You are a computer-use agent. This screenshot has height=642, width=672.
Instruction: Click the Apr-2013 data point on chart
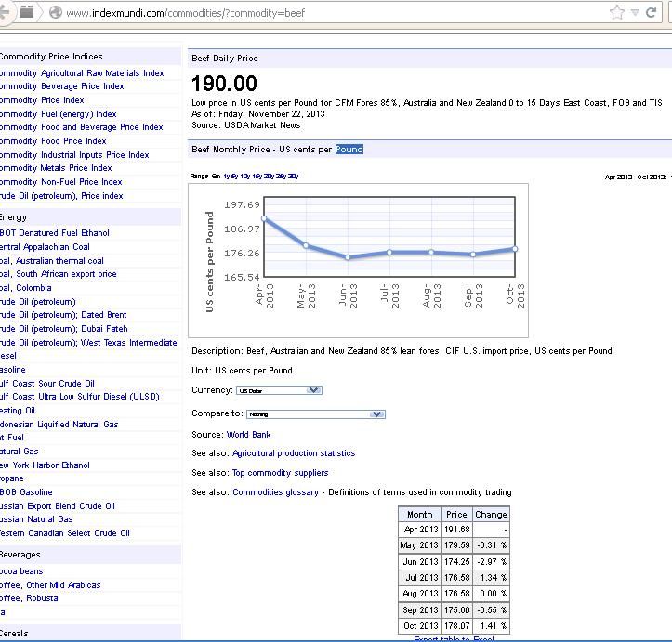point(264,219)
